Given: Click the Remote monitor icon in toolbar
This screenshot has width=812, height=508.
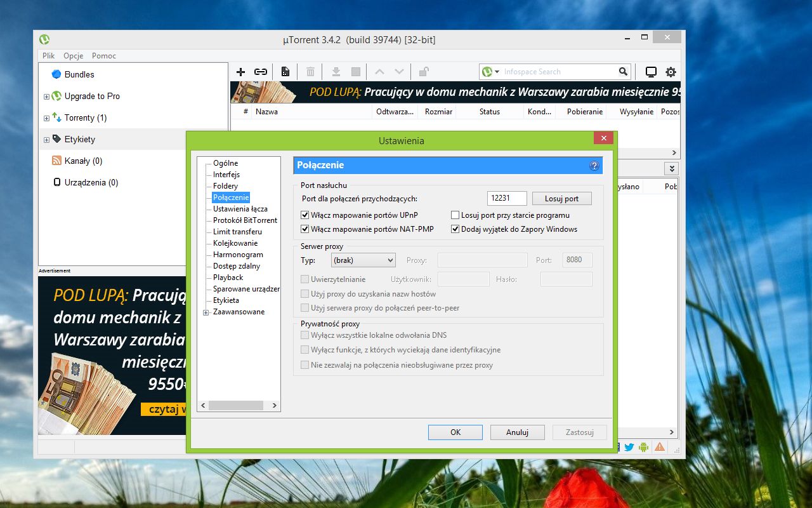Looking at the screenshot, I should 651,72.
